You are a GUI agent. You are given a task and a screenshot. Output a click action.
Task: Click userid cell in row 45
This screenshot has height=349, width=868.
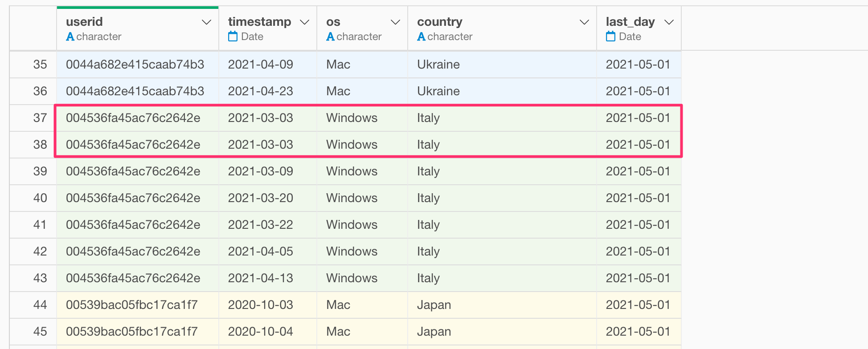[138, 332]
